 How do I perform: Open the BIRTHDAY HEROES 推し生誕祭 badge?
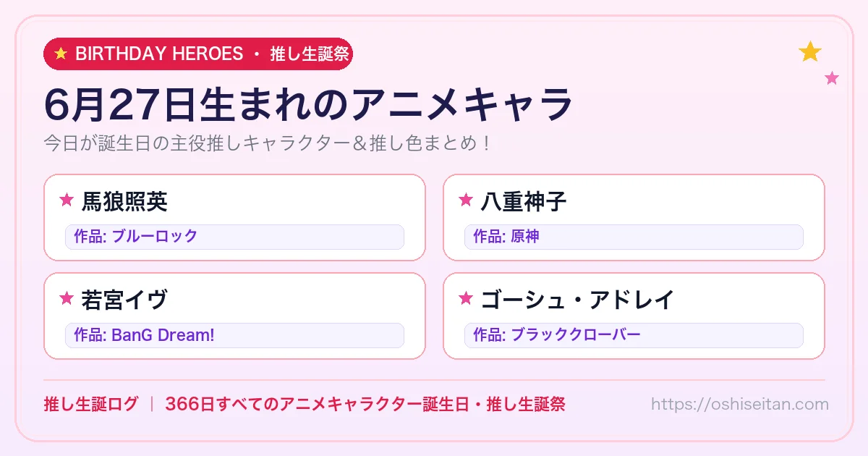click(198, 54)
